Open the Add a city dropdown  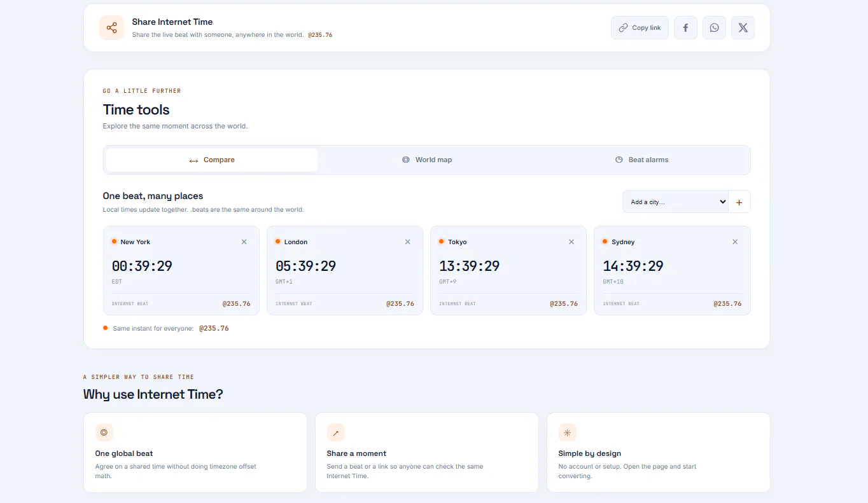pos(675,202)
